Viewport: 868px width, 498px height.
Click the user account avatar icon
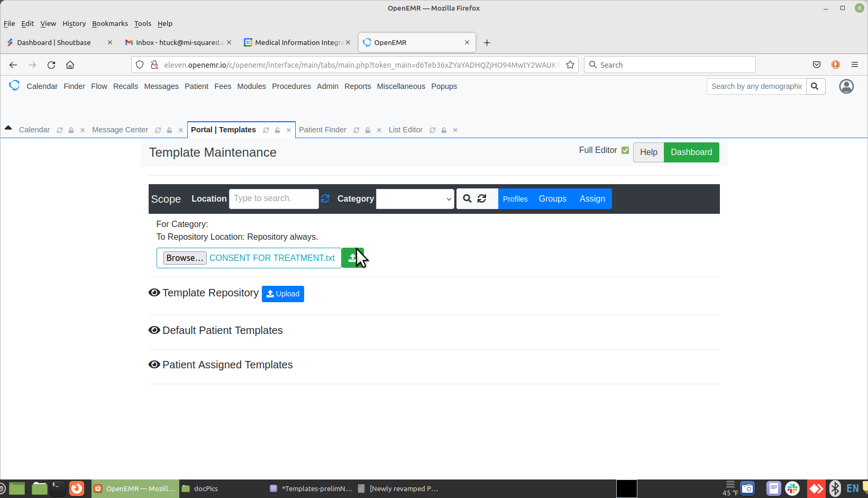coord(846,86)
